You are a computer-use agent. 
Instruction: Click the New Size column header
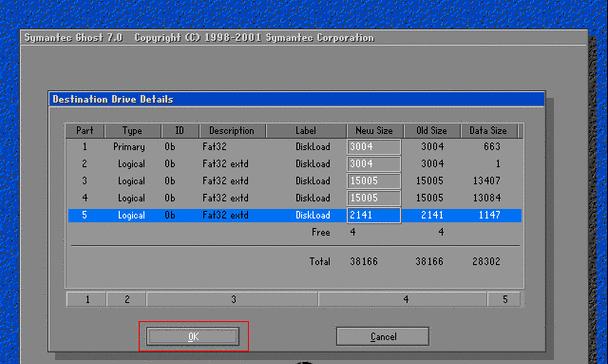[374, 131]
